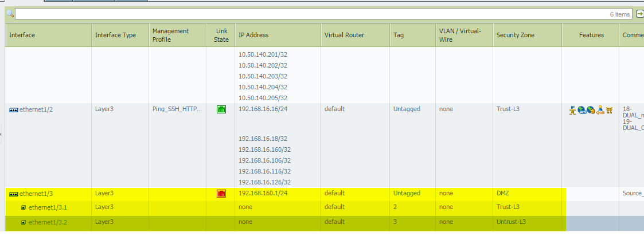Click default virtual router for ethernet1/2
The image size is (644, 248).
(334, 109)
